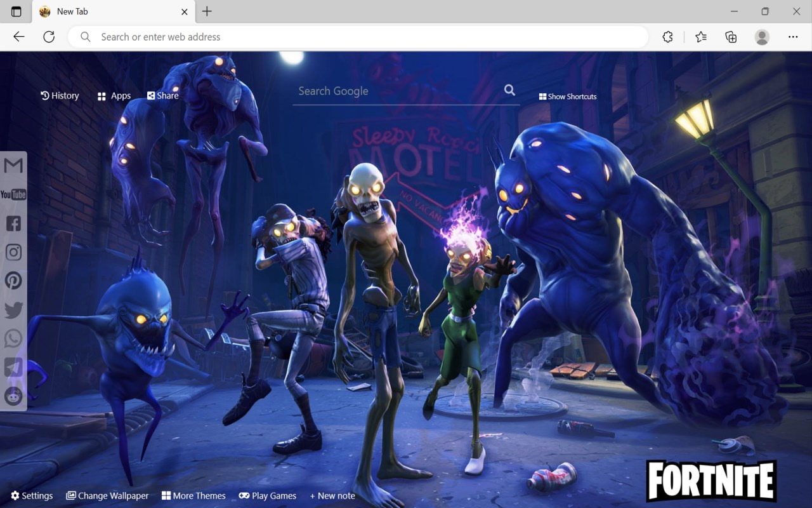Viewport: 812px width, 508px height.
Task: Open Gmail from the sidebar
Action: coord(13,166)
